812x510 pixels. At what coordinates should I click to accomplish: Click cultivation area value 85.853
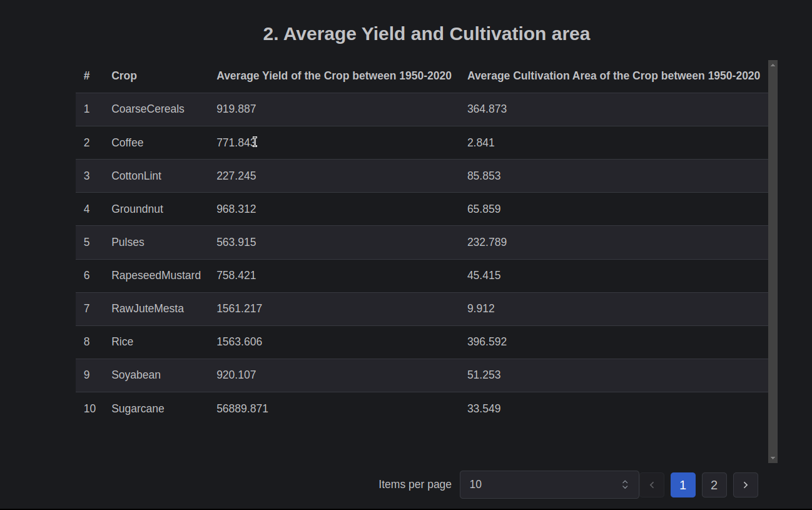tap(484, 176)
